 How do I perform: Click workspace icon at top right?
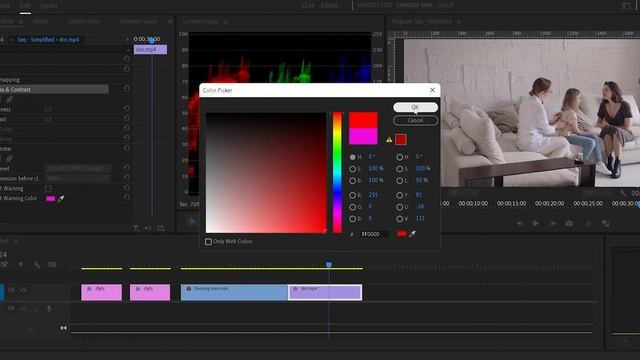tap(626, 6)
